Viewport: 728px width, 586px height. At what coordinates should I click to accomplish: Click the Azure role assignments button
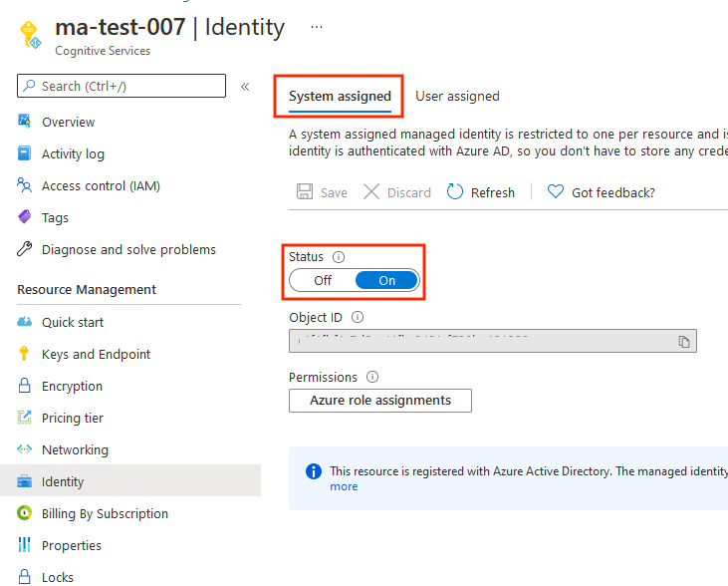point(379,401)
